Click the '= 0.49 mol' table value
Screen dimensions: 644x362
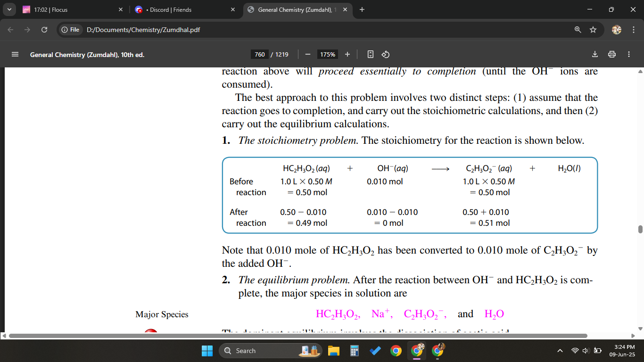click(307, 223)
